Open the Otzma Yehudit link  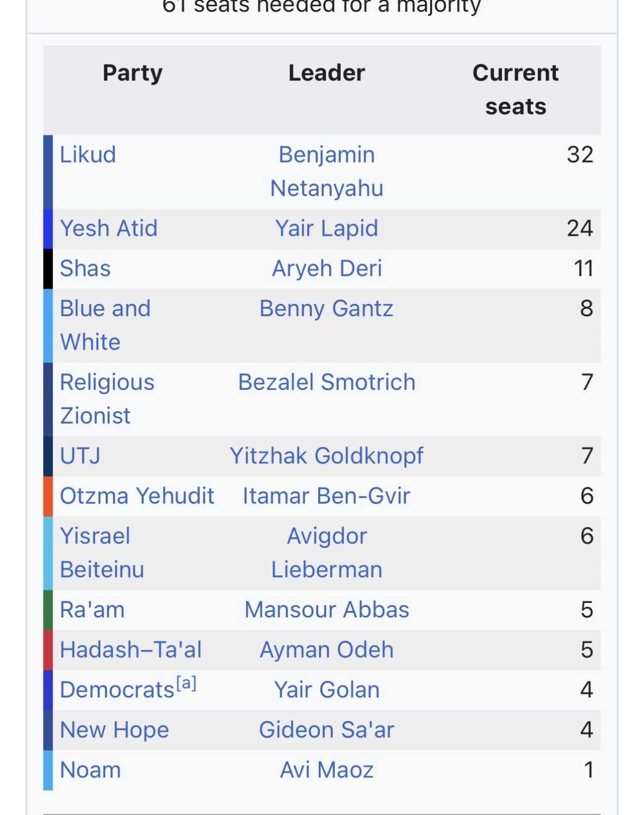[137, 496]
